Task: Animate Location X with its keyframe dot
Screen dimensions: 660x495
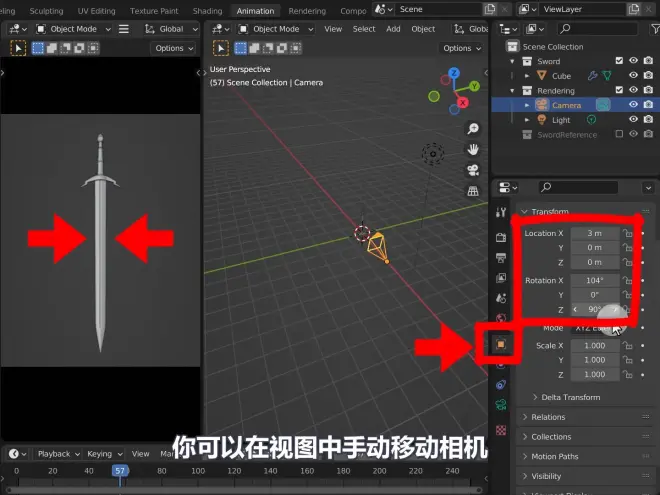Action: tap(643, 233)
